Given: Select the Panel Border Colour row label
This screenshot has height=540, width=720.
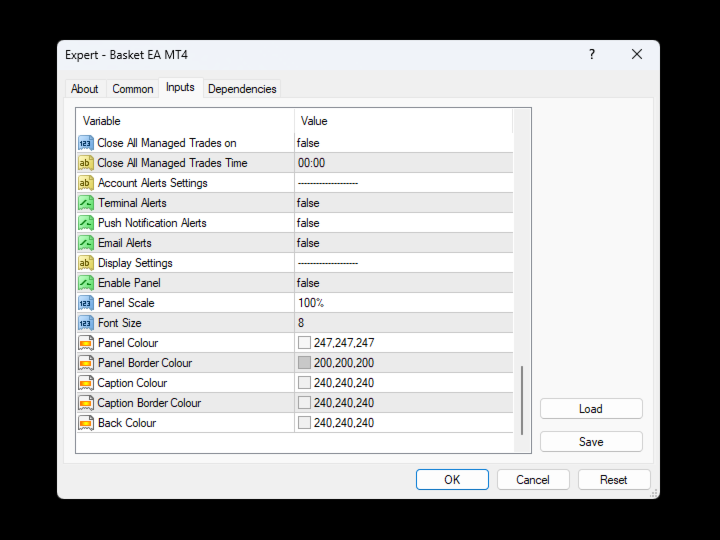Looking at the screenshot, I should pyautogui.click(x=145, y=363).
